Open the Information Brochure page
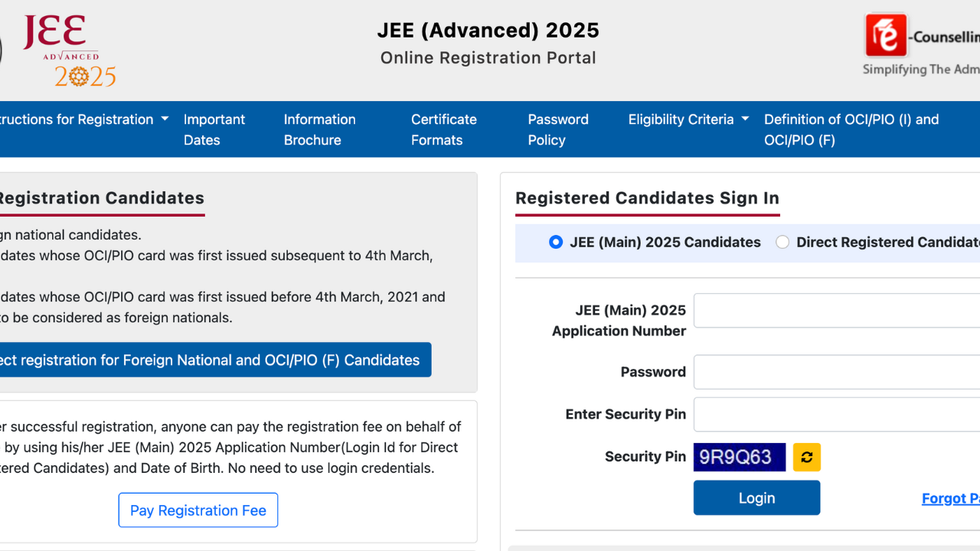Screen dimensions: 980x551 [319, 129]
